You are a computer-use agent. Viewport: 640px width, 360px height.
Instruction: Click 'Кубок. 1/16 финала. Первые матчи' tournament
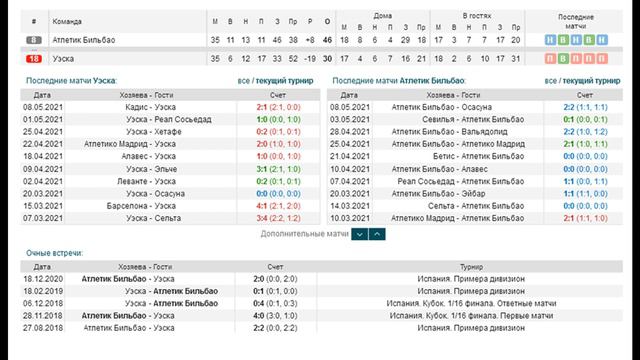click(x=471, y=316)
